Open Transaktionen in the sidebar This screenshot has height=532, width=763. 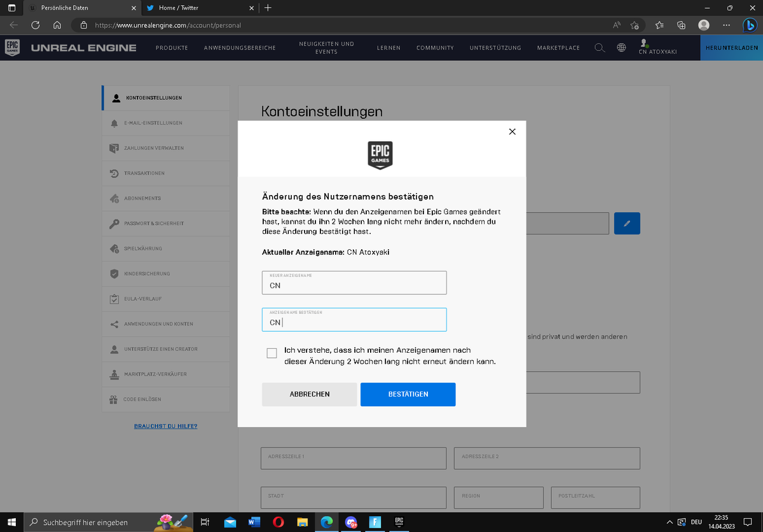(x=165, y=173)
